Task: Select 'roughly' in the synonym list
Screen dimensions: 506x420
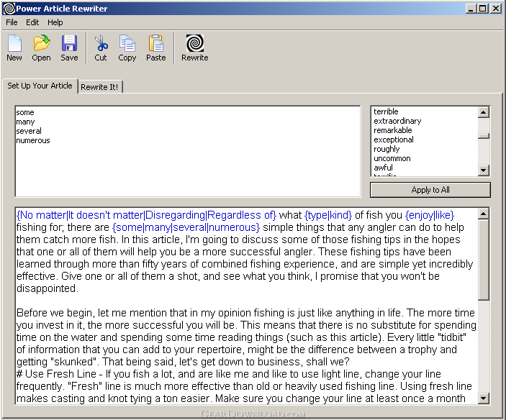Action: (x=387, y=149)
